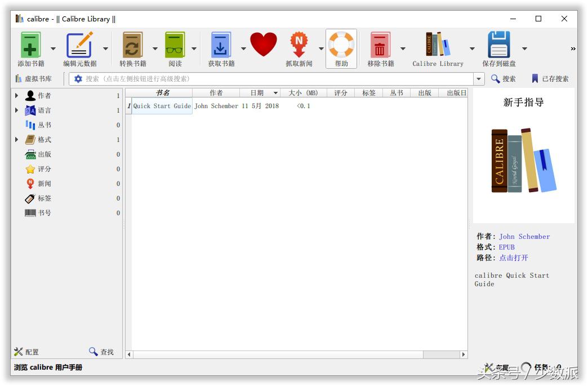Click the 添加书籍 (Add books) icon
588x386 pixels.
pos(31,45)
